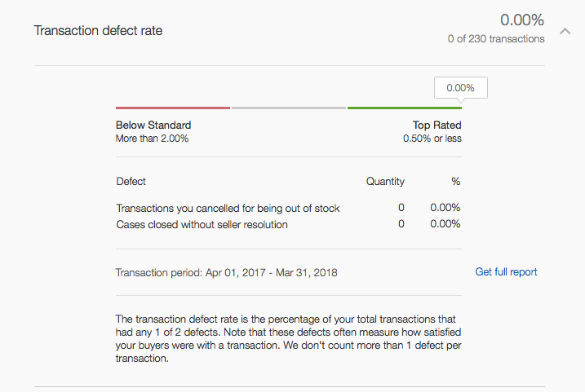Open the Get full report link
This screenshot has width=585, height=392.
tap(506, 272)
